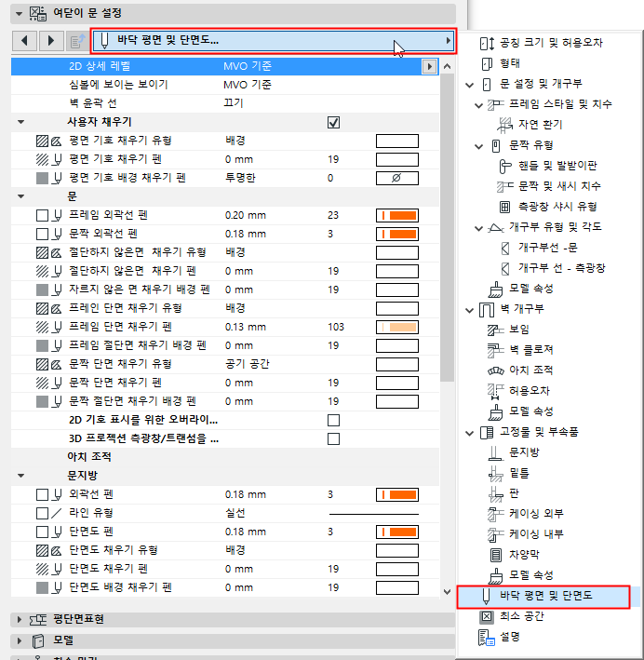
Task: Click the 아치 조적 parameter group heading
Action: (89, 457)
